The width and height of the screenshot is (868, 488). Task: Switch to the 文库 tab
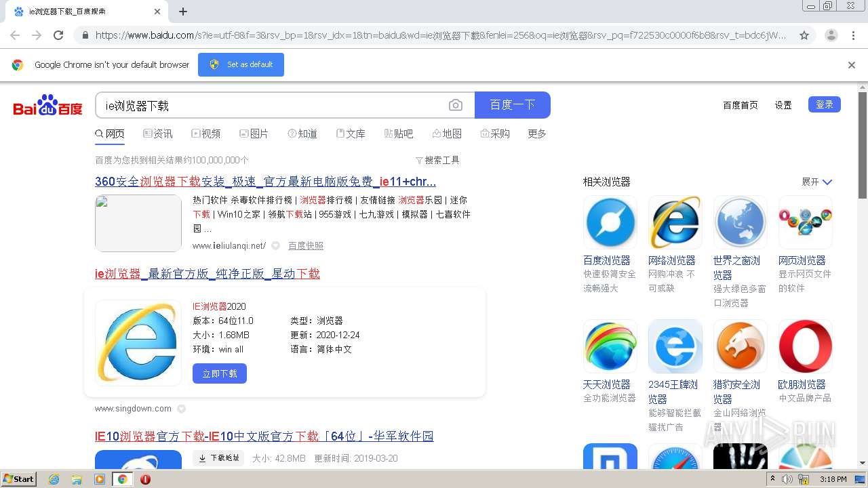(351, 134)
